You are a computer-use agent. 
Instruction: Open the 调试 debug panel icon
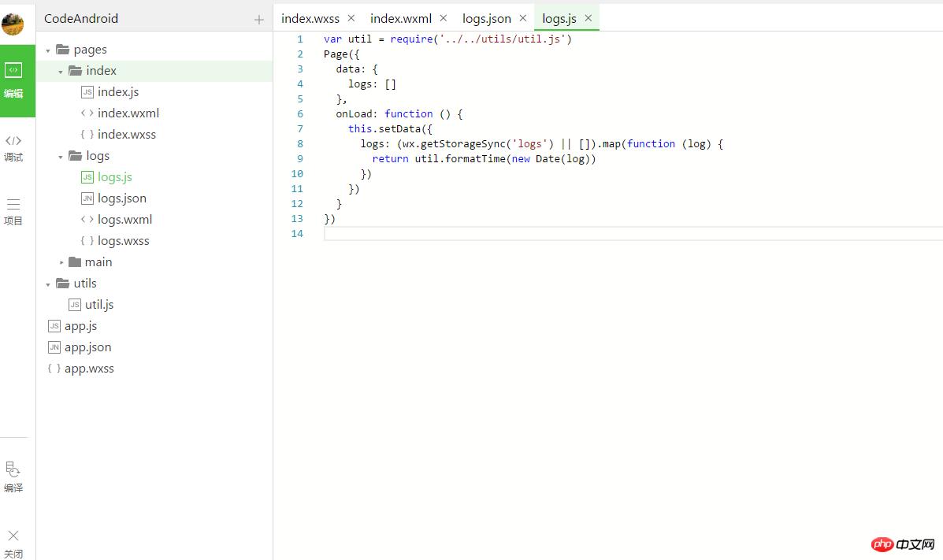point(13,147)
